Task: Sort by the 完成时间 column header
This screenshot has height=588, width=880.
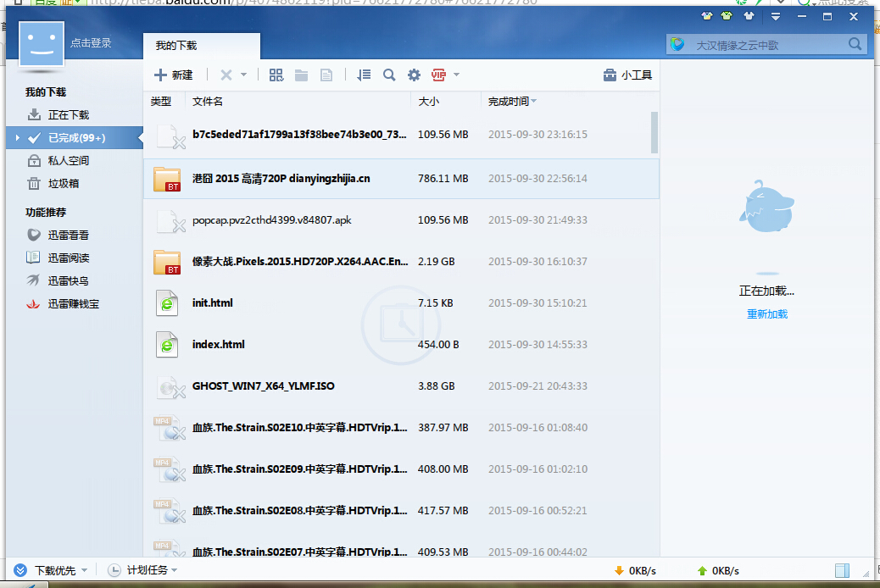Action: (512, 102)
